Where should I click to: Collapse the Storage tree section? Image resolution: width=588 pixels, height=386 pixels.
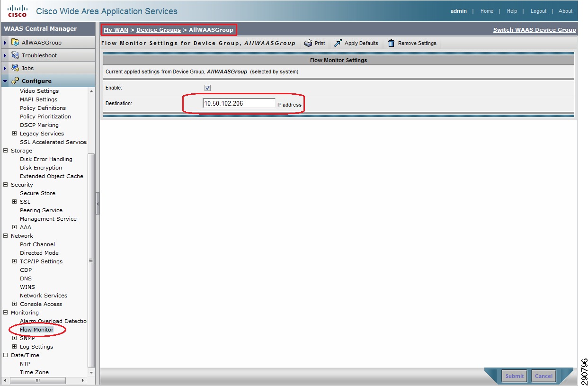6,151
